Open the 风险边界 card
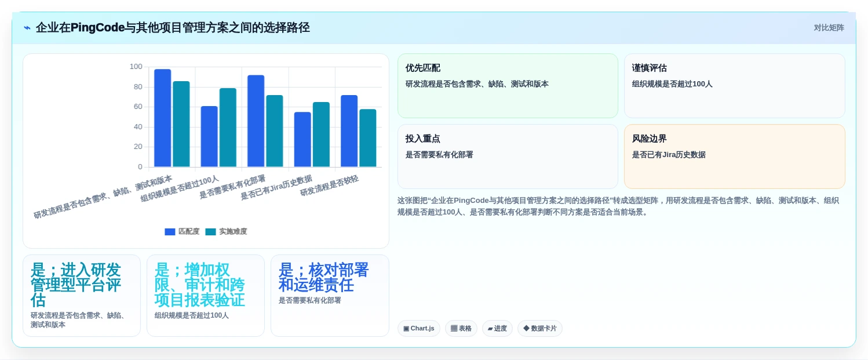The image size is (868, 360). point(734,157)
